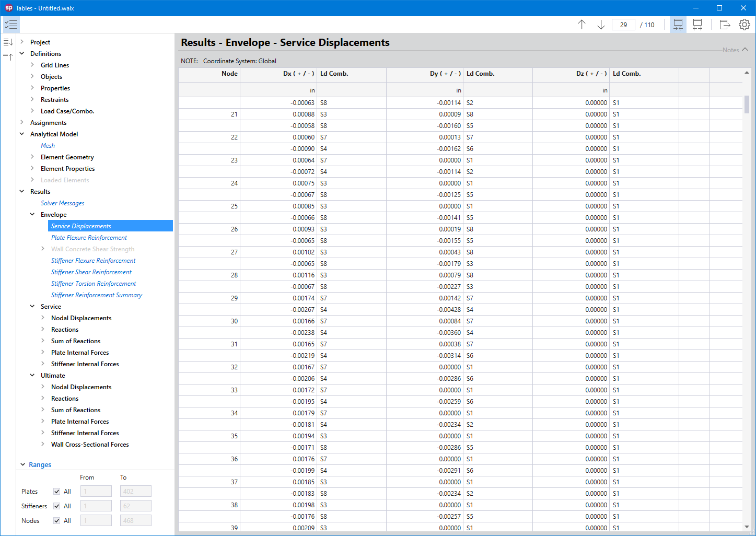Select the fit page width view icon
This screenshot has height=536, width=756.
coord(697,25)
